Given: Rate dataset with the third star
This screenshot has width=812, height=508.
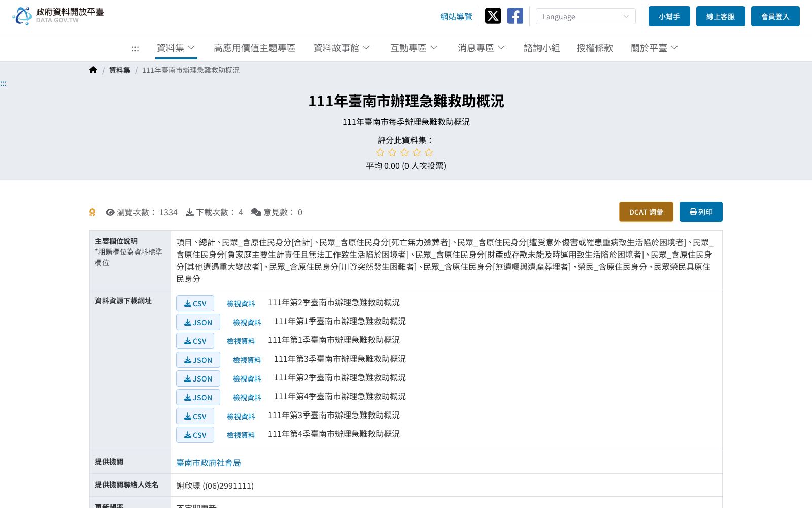Looking at the screenshot, I should 404,152.
